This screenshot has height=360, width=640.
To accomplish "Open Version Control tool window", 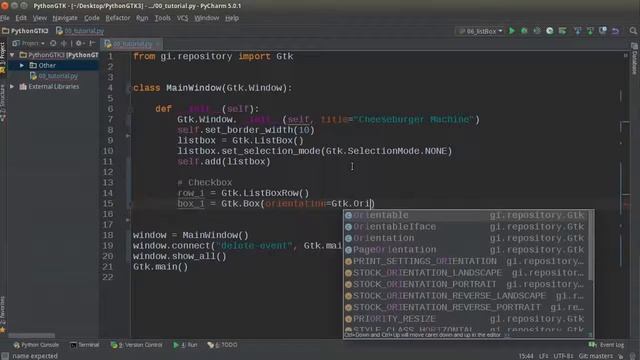I will (137, 345).
